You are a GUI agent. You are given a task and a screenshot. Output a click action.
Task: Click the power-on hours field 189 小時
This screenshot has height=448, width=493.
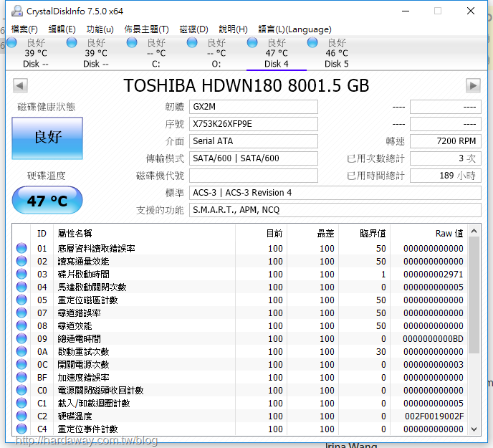(x=446, y=176)
